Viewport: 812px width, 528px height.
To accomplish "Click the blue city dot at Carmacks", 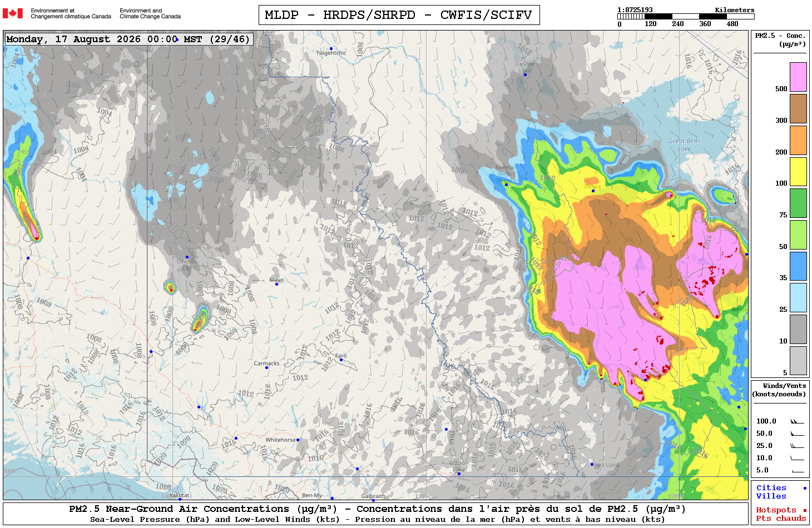I will coord(266,368).
